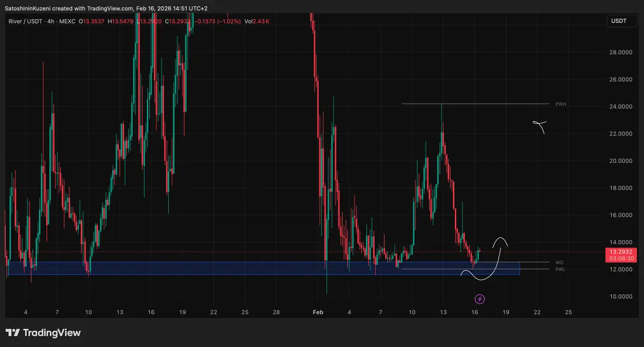Click the purple lightning bolt event icon

(x=480, y=299)
